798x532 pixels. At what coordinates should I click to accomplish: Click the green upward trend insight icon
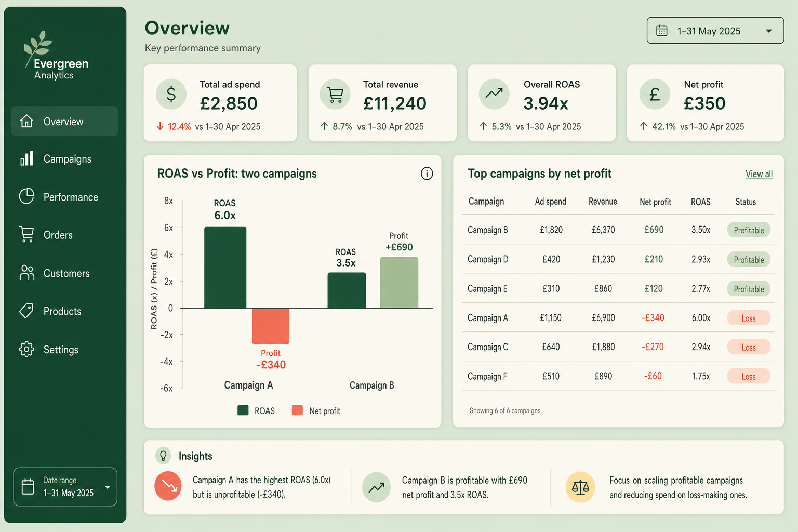point(376,487)
